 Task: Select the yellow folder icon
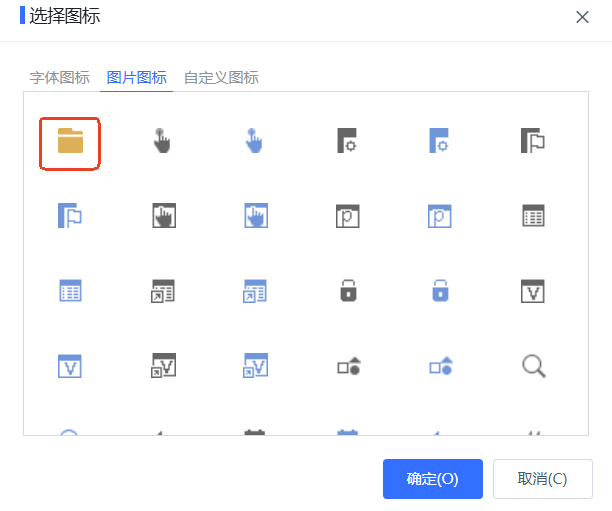(70, 141)
